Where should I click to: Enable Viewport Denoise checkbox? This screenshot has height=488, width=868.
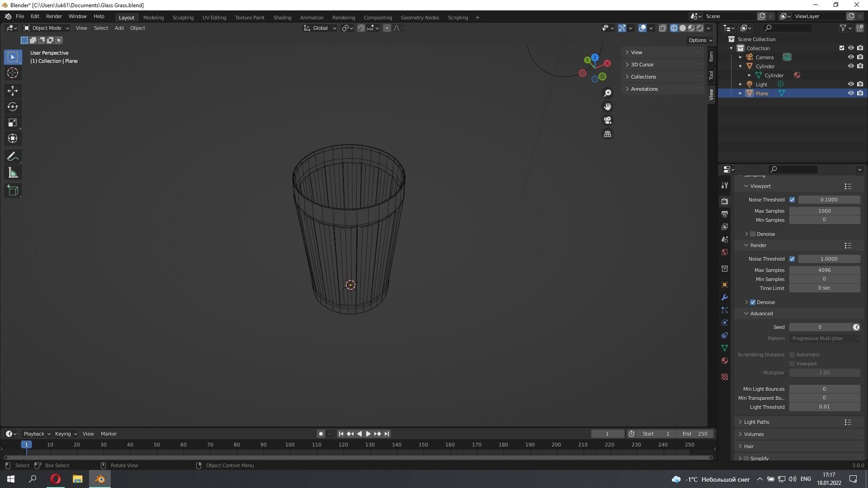tap(753, 234)
